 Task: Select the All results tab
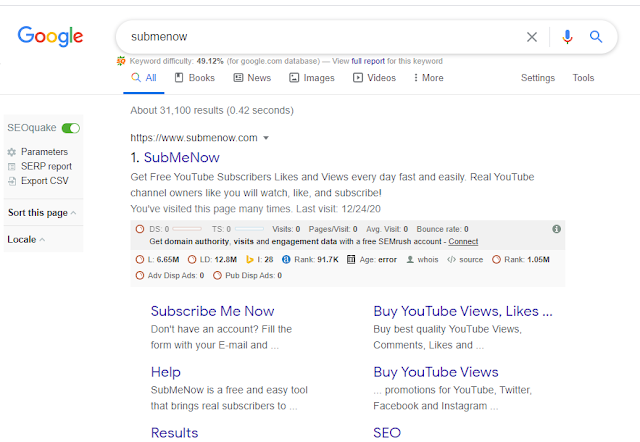tap(144, 78)
